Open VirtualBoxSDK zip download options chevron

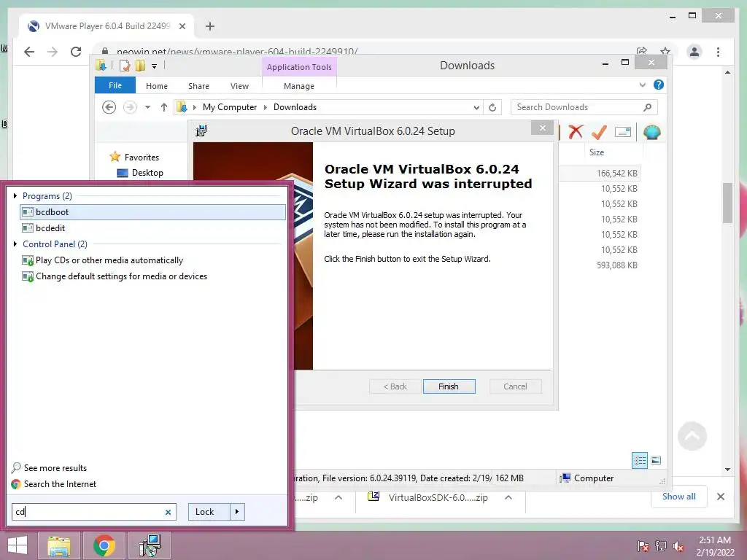[x=508, y=497]
